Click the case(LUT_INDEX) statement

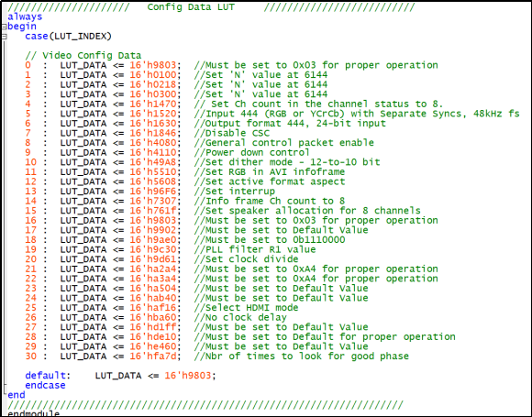coord(68,37)
